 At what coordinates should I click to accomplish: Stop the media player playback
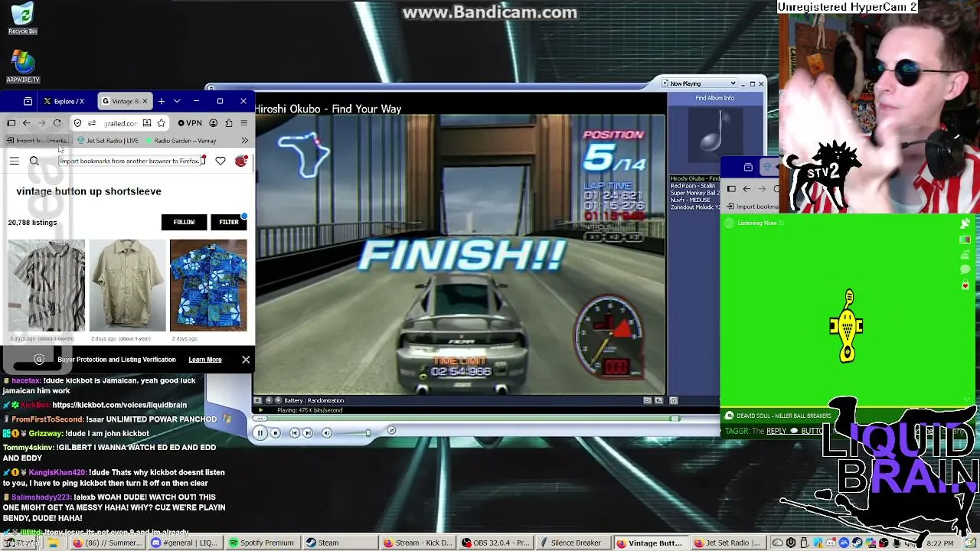[276, 433]
